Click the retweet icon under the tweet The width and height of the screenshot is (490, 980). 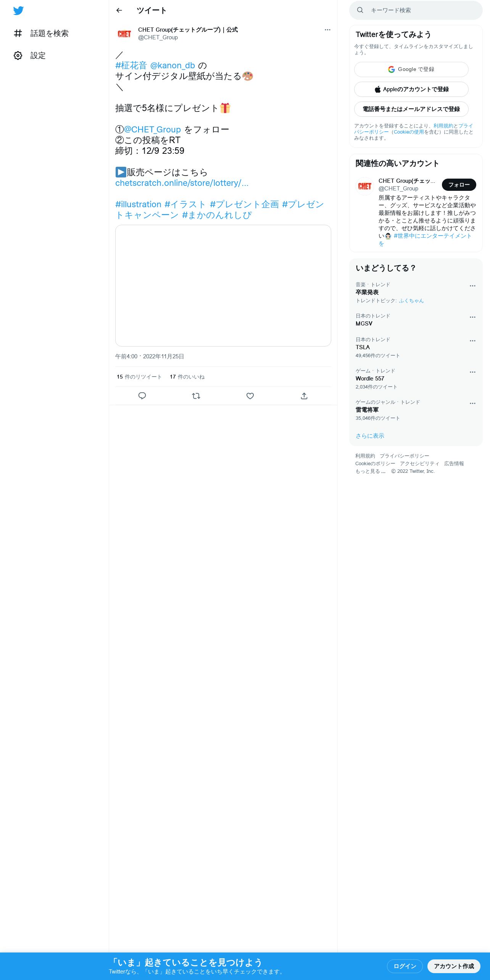pyautogui.click(x=196, y=396)
